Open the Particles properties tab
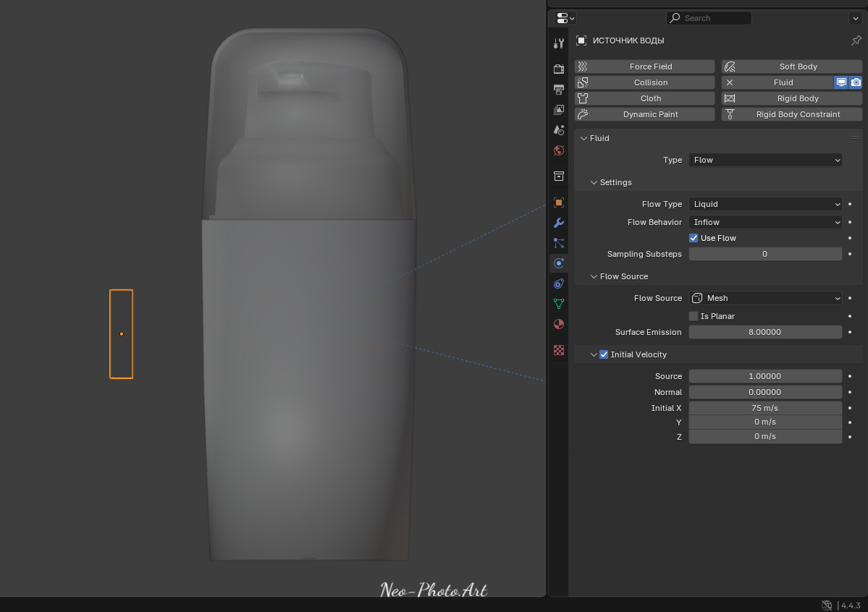 tap(559, 243)
